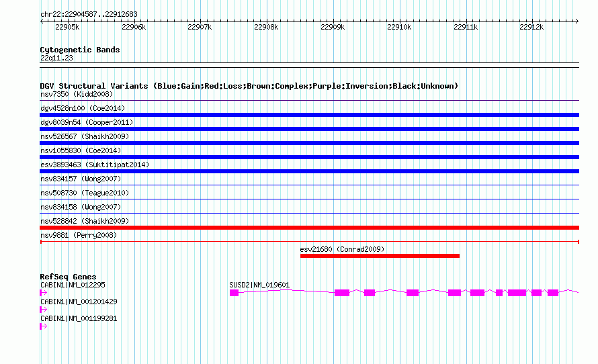Select gene CABIN1|NM_001199281 label
This screenshot has height=364, width=598.
click(79, 318)
